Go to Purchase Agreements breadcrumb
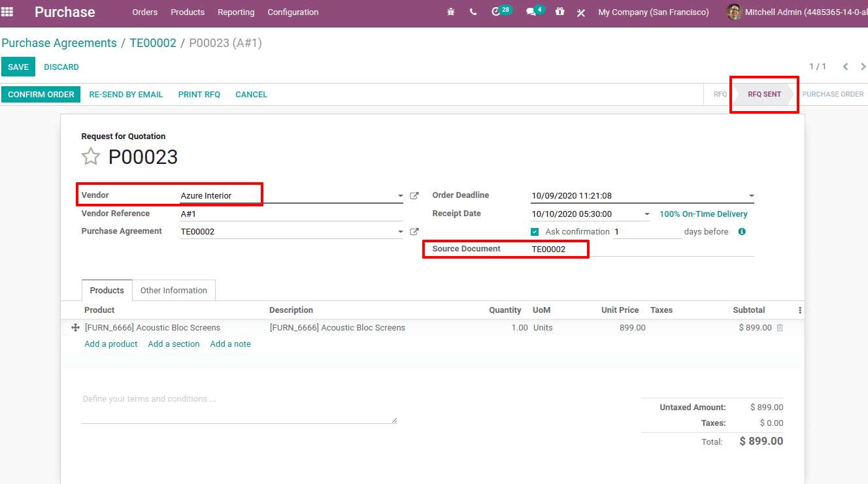 coord(59,43)
